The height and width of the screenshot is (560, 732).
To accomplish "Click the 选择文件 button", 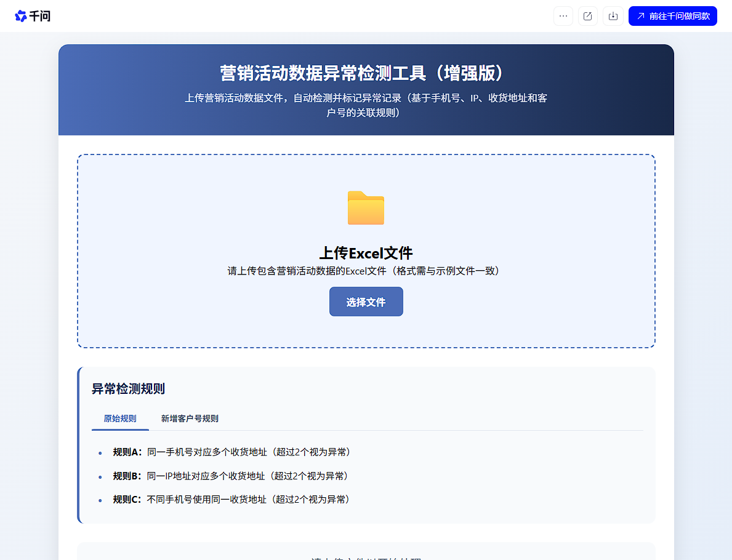I will 366,302.
